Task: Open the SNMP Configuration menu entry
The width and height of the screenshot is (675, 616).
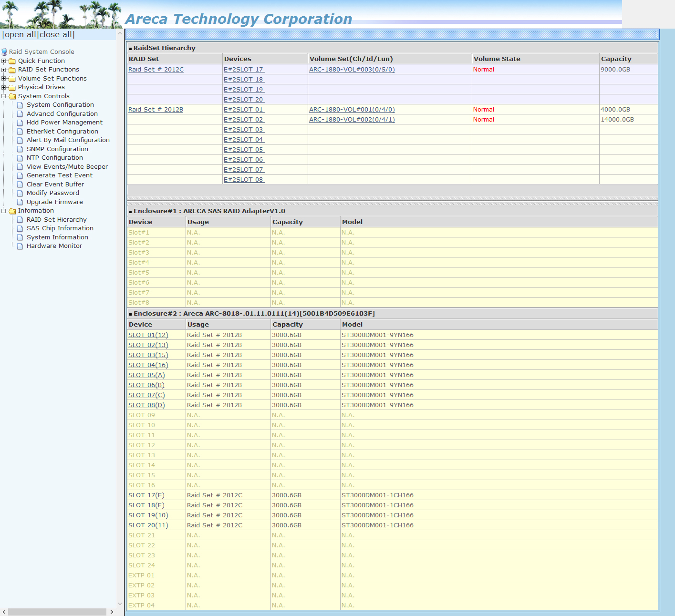Action: [x=57, y=149]
